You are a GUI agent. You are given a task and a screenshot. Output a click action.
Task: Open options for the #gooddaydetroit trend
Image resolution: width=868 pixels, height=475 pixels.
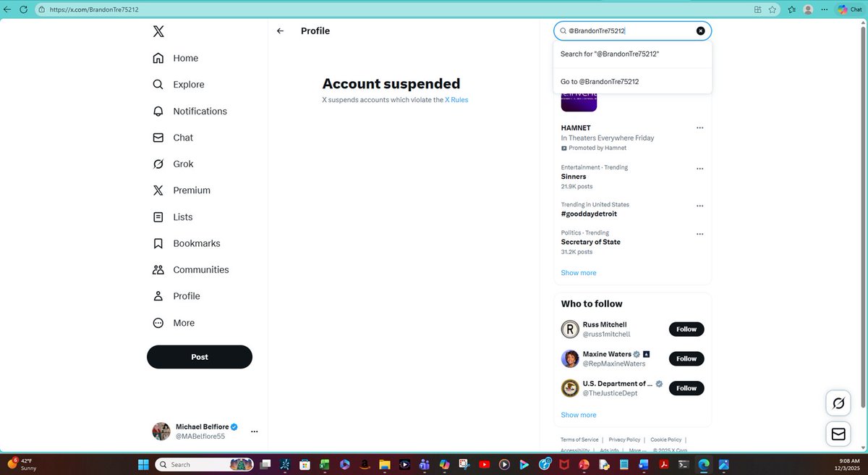[699, 206]
